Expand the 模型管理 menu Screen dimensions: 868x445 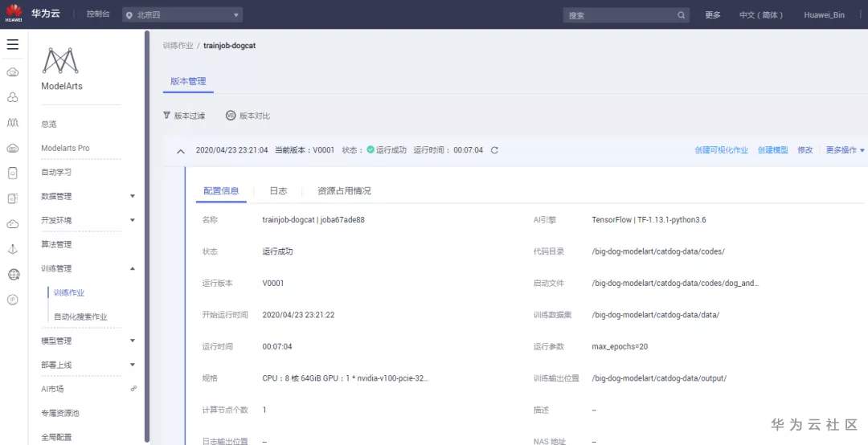[133, 341]
